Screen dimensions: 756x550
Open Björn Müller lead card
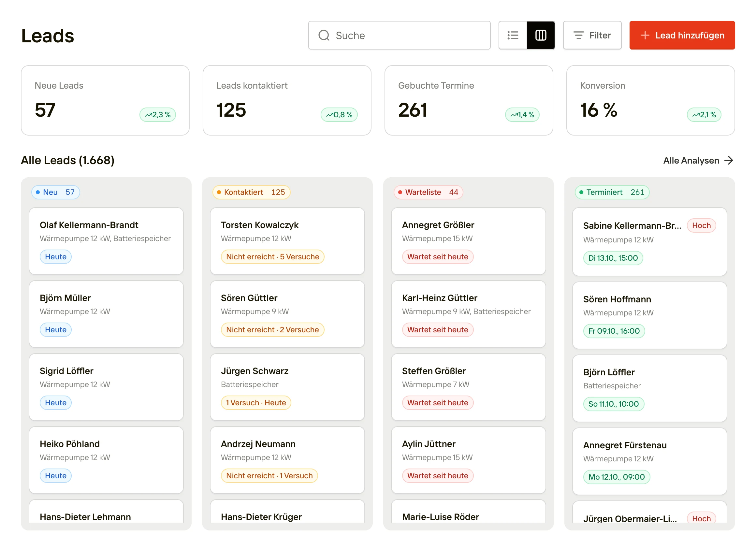click(106, 314)
